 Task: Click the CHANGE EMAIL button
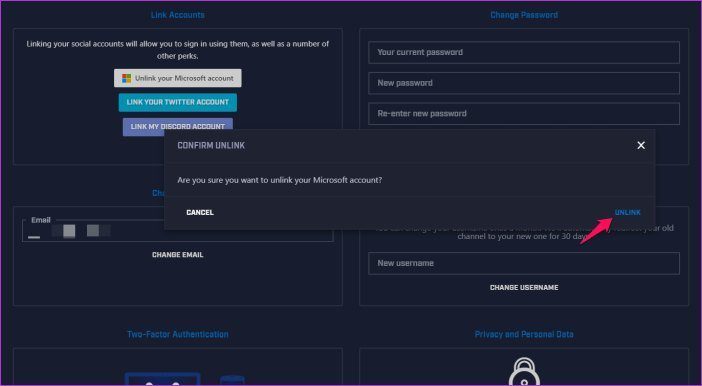[x=178, y=255]
